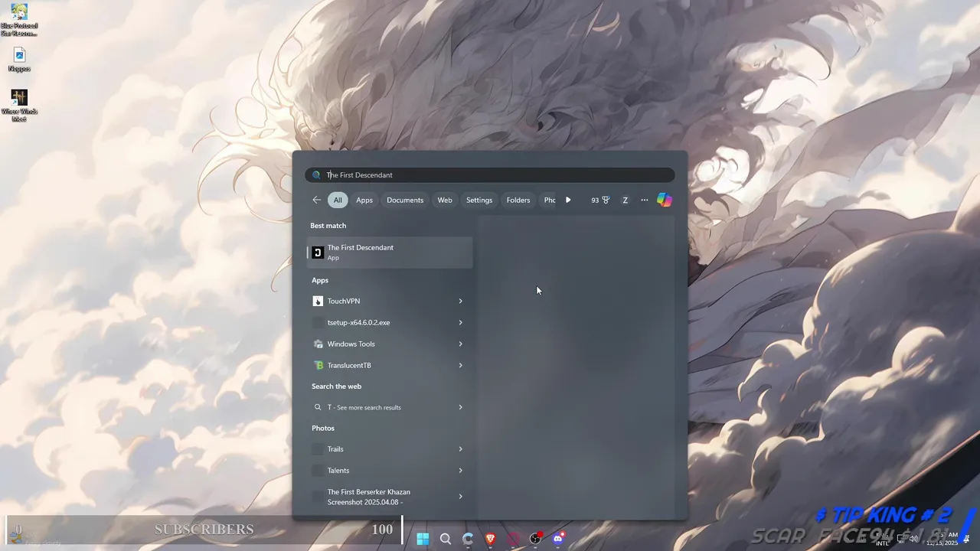Screen dimensions: 980x551
Task: Open taskbar Search magnifier
Action: (x=445, y=539)
